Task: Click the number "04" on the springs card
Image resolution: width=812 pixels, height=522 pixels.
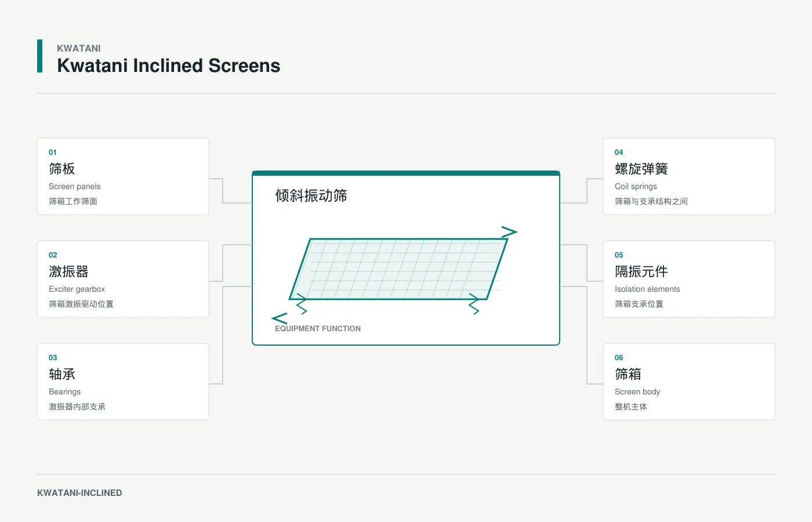Action: pos(619,153)
